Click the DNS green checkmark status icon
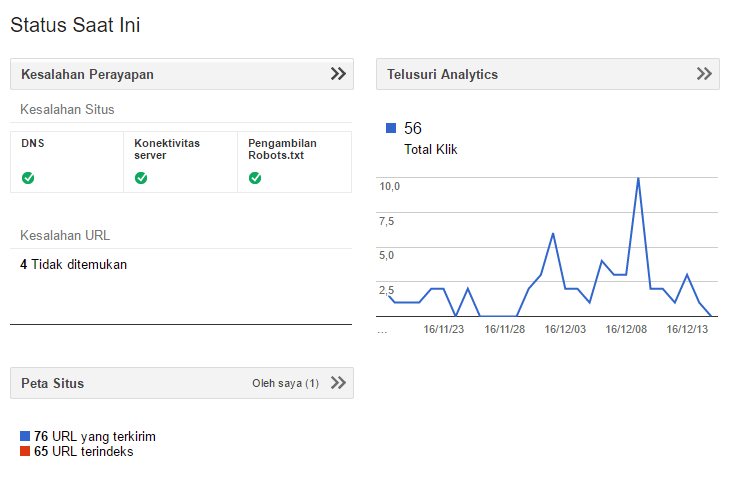This screenshot has height=477, width=735. [x=28, y=178]
